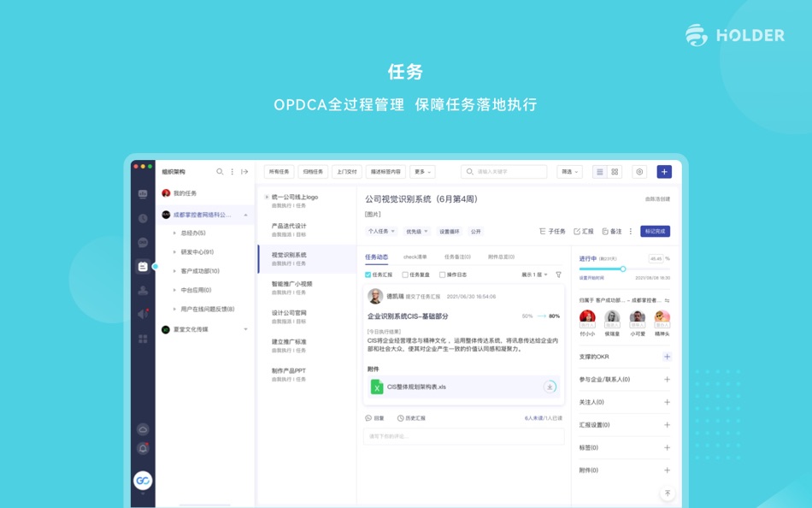Open the stamp approval icon in sidebar
812x508 pixels.
coord(143,291)
